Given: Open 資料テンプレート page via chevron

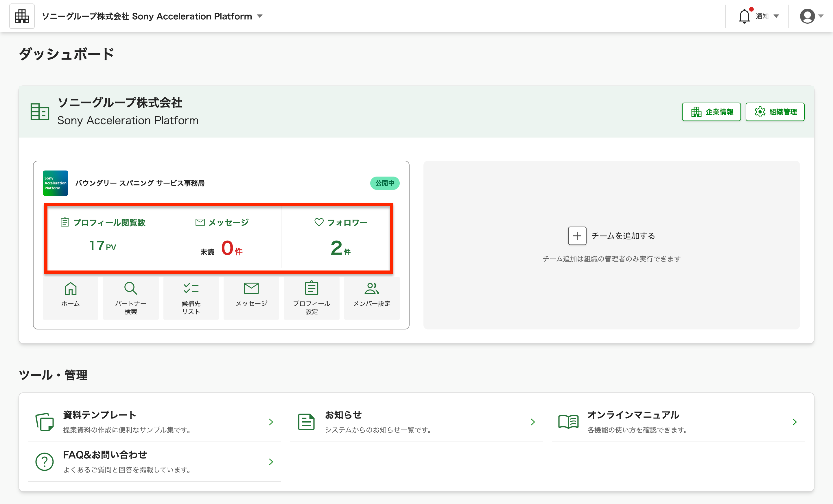Looking at the screenshot, I should (x=271, y=422).
